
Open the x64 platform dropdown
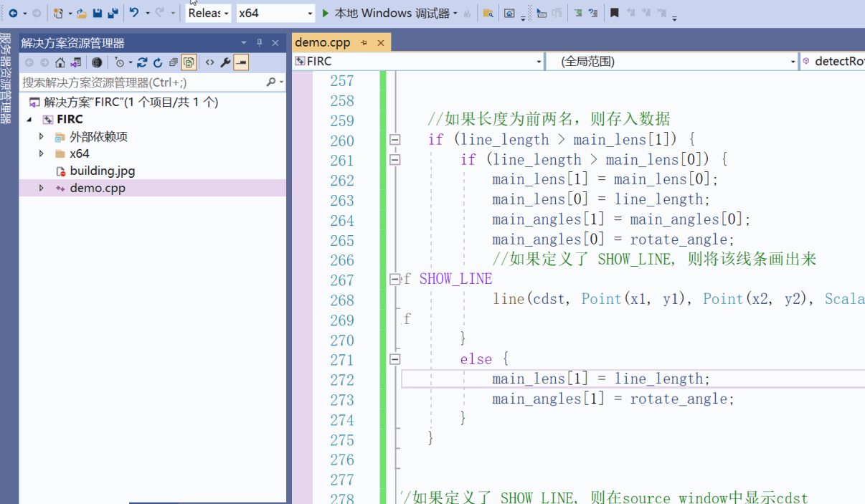[275, 13]
